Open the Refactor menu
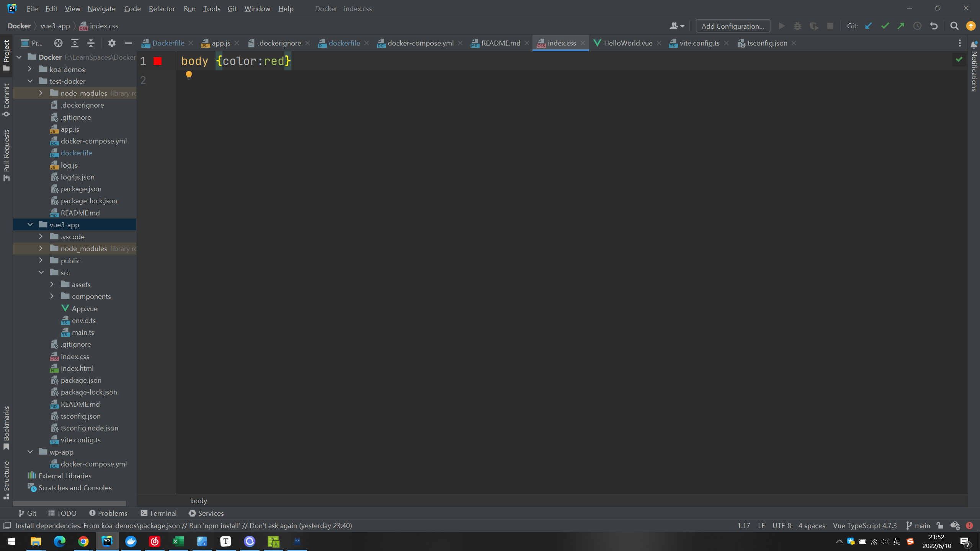The width and height of the screenshot is (980, 551). click(x=162, y=8)
